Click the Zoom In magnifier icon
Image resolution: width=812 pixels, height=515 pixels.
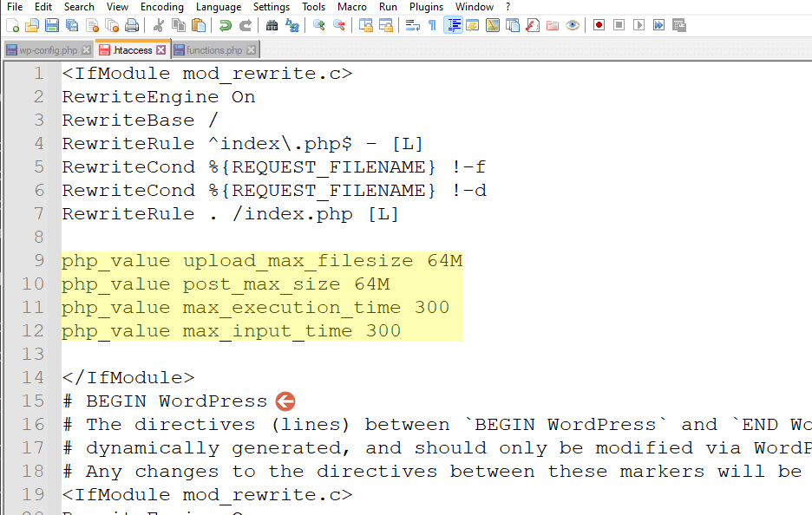tap(319, 25)
